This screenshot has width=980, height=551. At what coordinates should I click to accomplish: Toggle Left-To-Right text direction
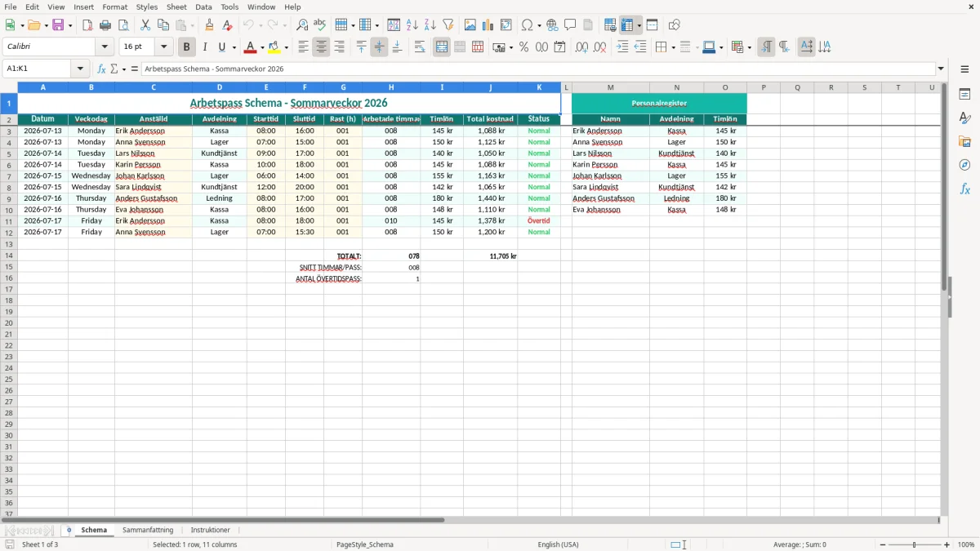(x=766, y=47)
